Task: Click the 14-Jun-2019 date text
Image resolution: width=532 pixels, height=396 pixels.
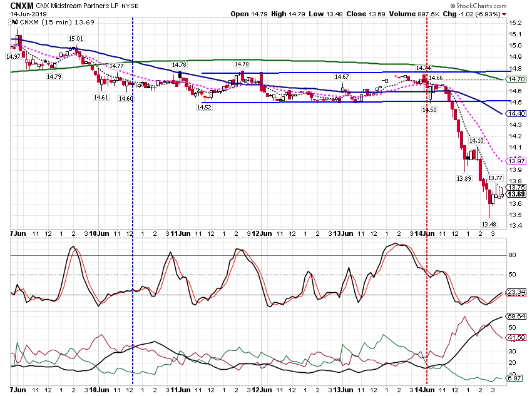Action: click(29, 14)
